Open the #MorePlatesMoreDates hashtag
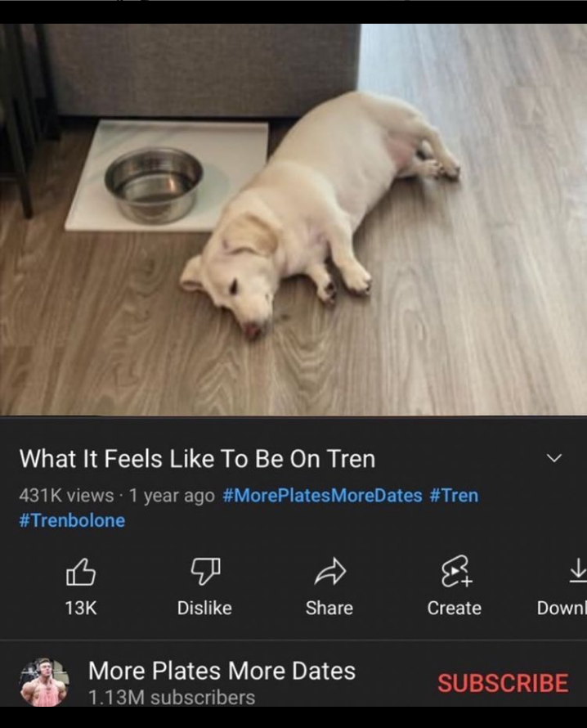This screenshot has height=728, width=587. coord(322,495)
